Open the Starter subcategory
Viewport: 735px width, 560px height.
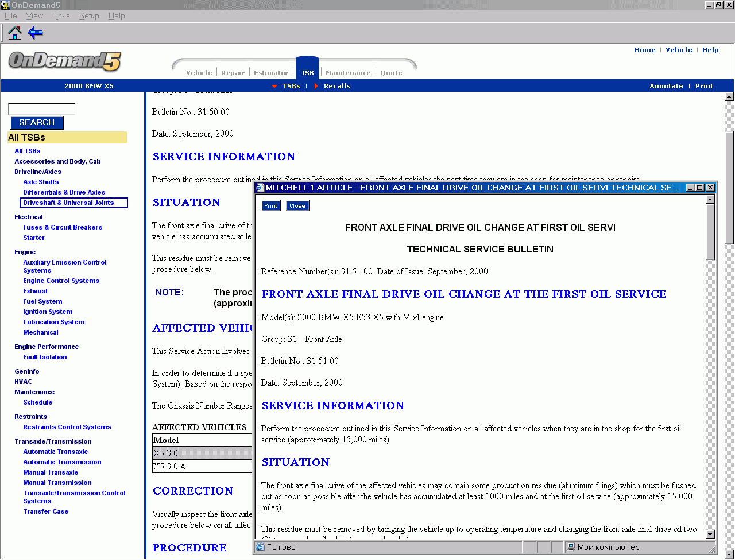[x=34, y=238]
